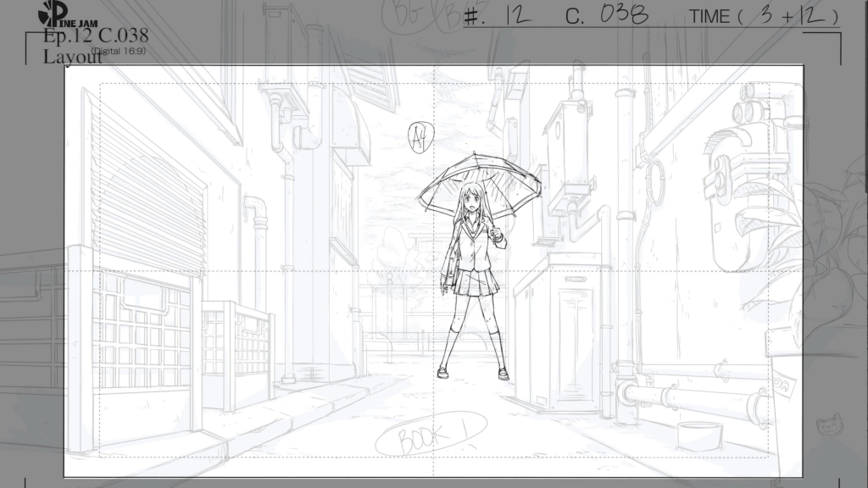The height and width of the screenshot is (488, 868).
Task: Click the circled A1 cel label
Action: [418, 135]
